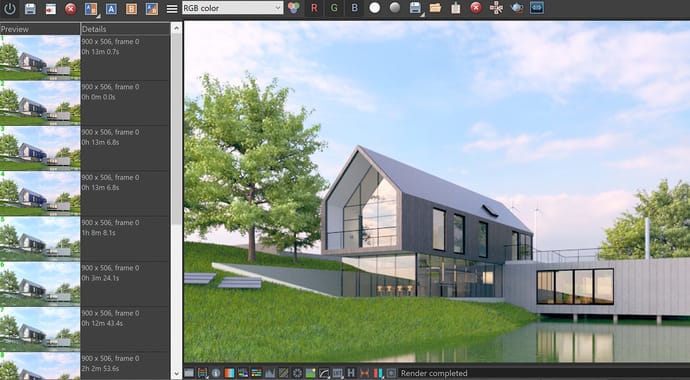Click the Details column header

click(x=125, y=29)
